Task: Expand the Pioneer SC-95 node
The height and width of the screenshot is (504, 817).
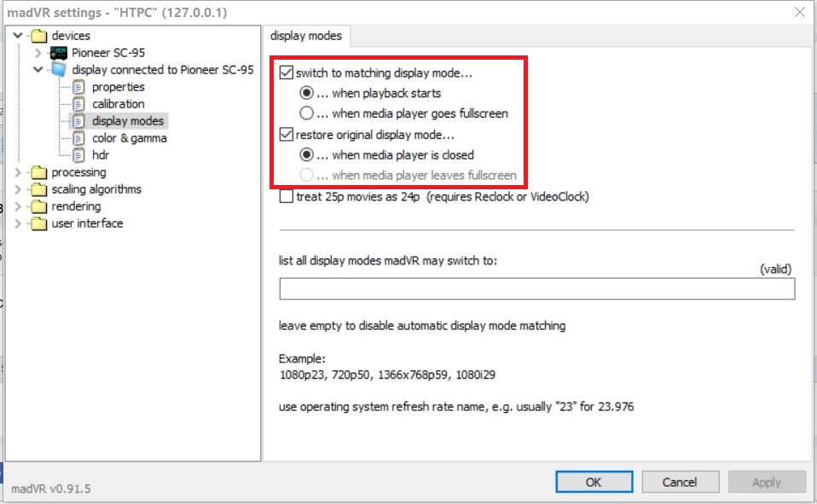Action: [x=38, y=53]
